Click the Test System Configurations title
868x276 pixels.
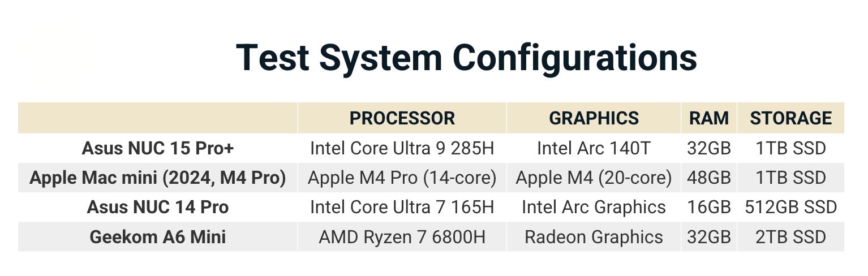pos(466,57)
